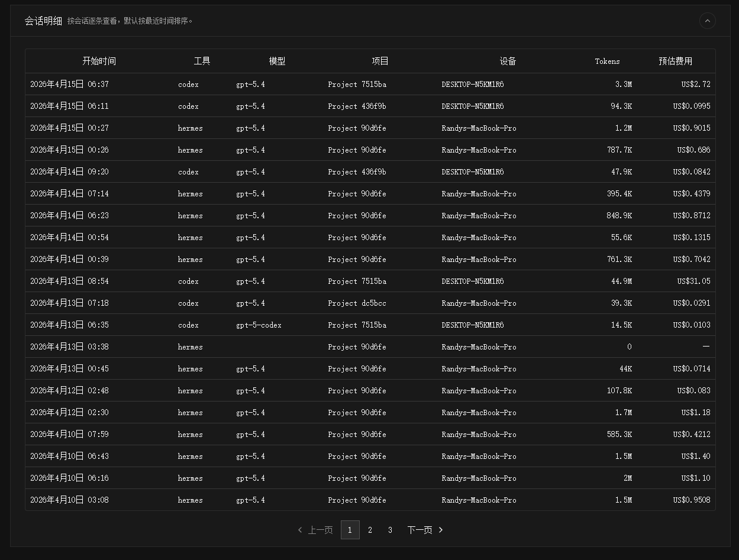Image resolution: width=739 pixels, height=560 pixels.
Task: Click the 3.3M tokens value
Action: point(624,84)
